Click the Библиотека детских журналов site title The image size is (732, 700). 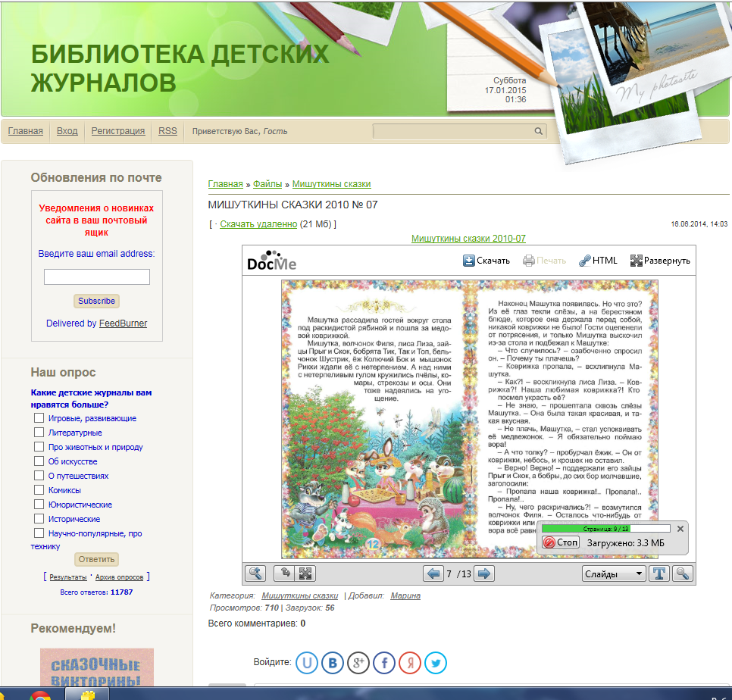point(180,68)
